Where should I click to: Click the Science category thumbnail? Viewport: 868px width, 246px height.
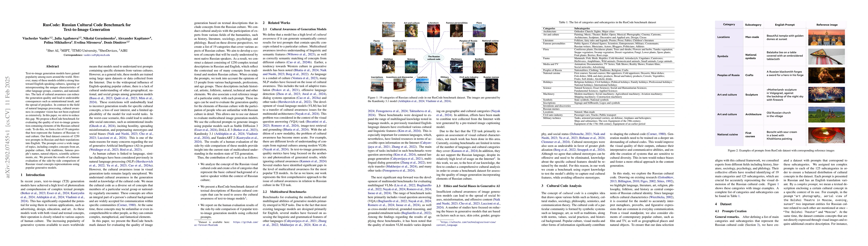[411, 67]
